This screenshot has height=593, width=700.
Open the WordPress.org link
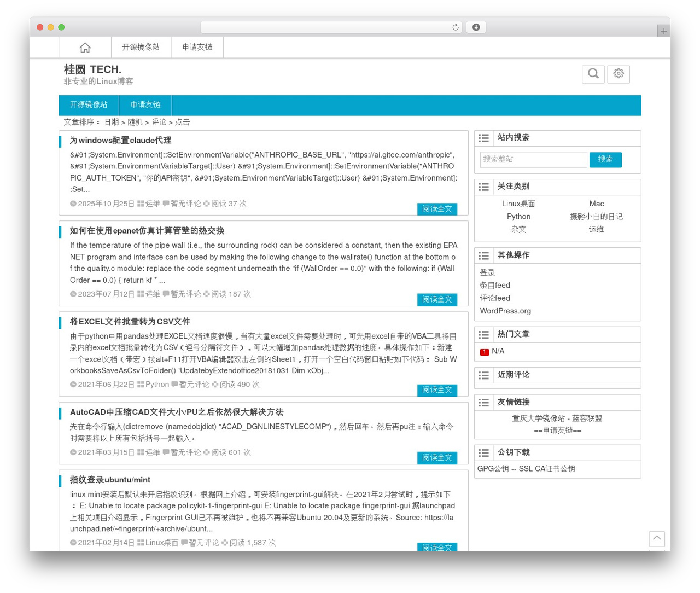[505, 311]
